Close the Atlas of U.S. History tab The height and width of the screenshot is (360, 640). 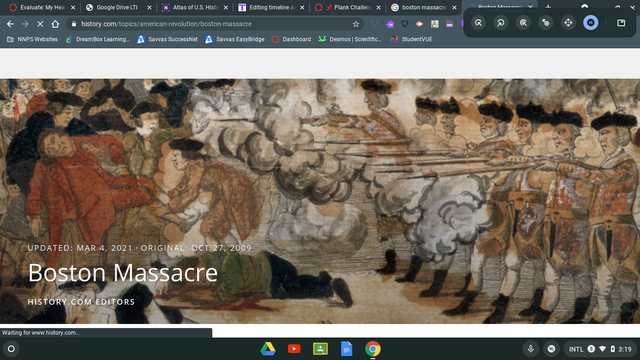coord(226,7)
